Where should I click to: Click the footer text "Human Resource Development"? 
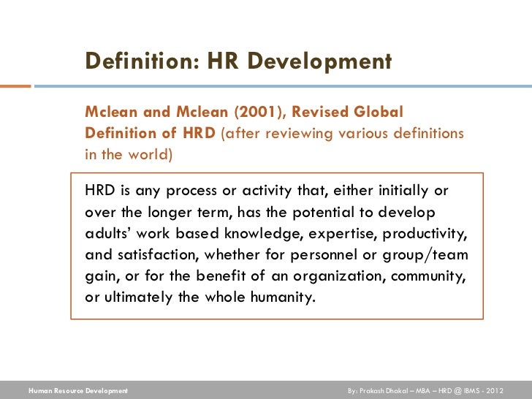tap(78, 391)
